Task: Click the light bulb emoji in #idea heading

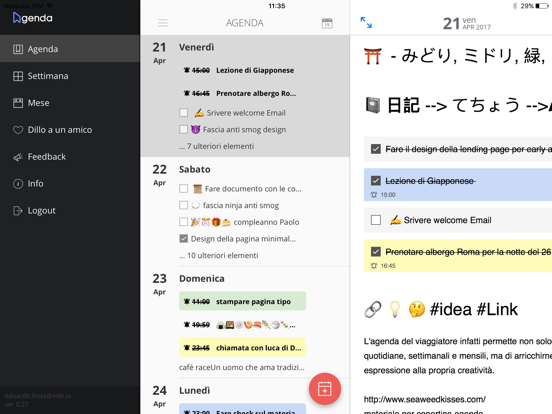Action: [x=395, y=309]
